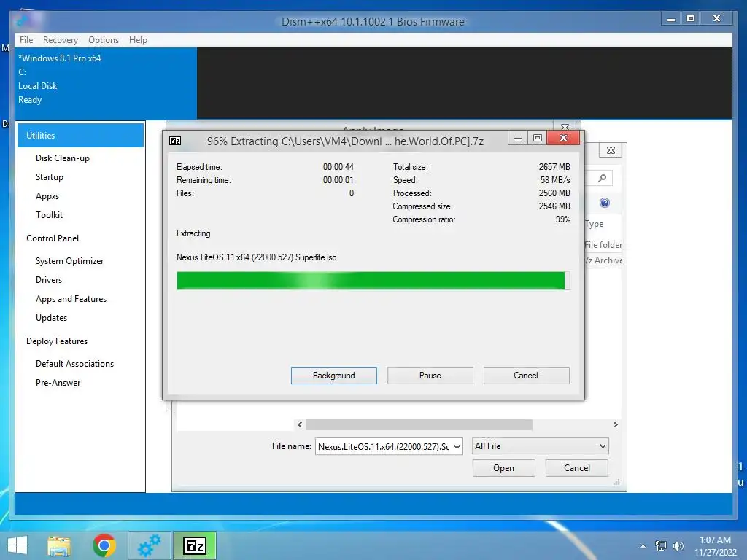Minimize the 7-Zip extraction window
Image resolution: width=747 pixels, height=560 pixels.
(518, 139)
